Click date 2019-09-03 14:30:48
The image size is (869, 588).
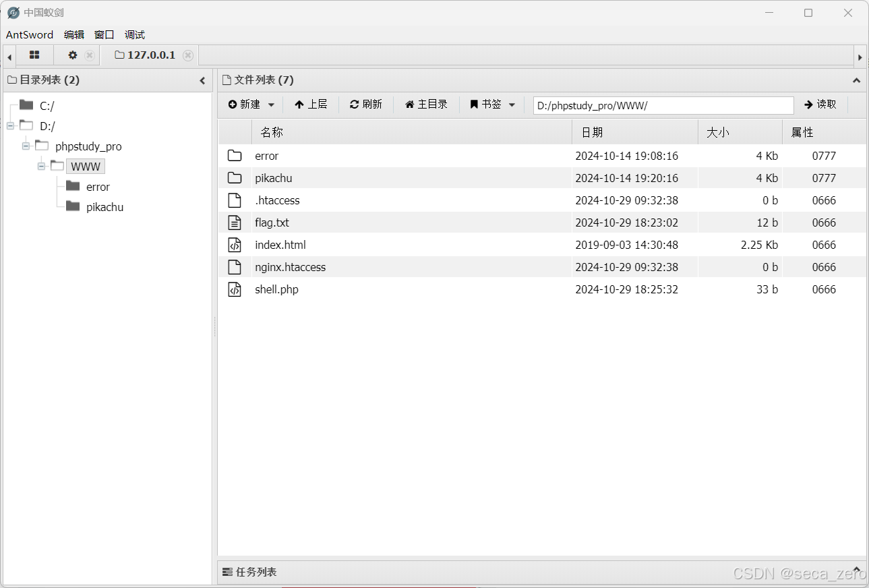626,245
